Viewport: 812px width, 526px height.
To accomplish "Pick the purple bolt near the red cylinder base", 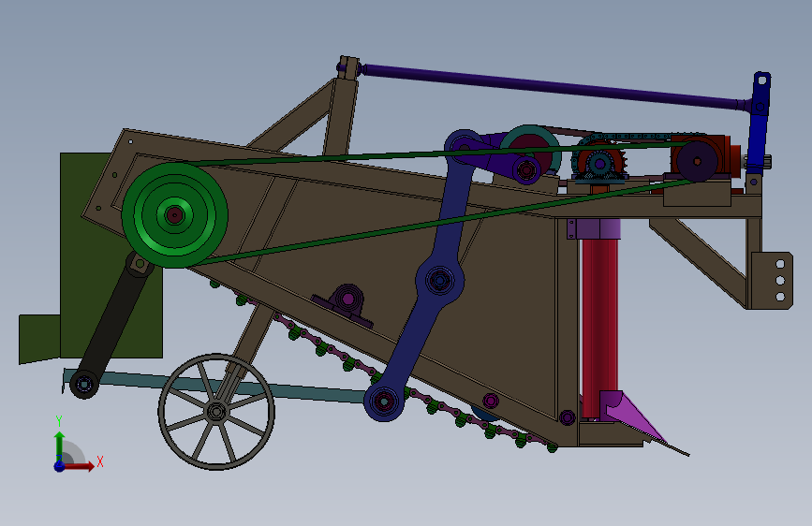I will pos(567,417).
